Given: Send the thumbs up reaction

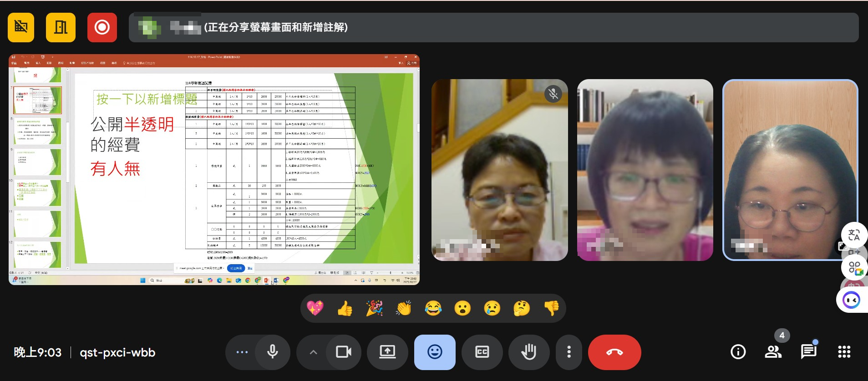Looking at the screenshot, I should point(345,308).
